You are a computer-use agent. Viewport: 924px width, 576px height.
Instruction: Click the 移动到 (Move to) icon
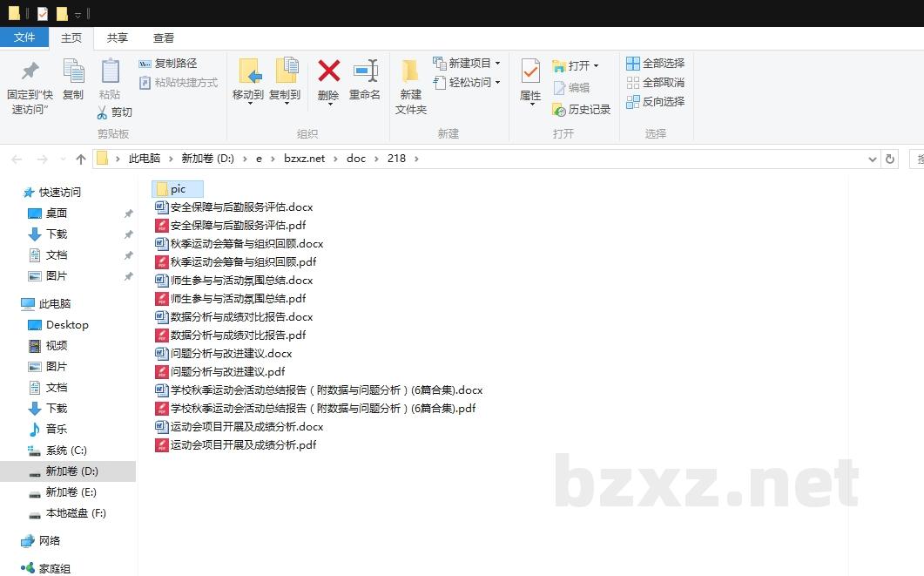coord(247,81)
